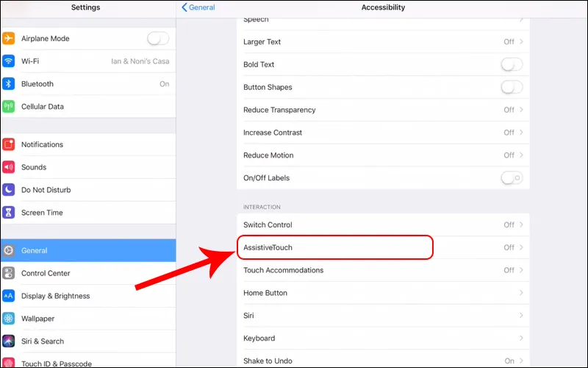Tap the Increase Contrast label
588x368 pixels.
coord(273,132)
